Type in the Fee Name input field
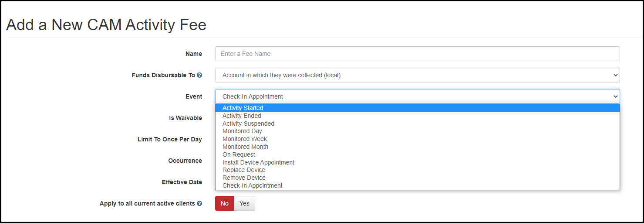The image size is (644, 223). 417,54
